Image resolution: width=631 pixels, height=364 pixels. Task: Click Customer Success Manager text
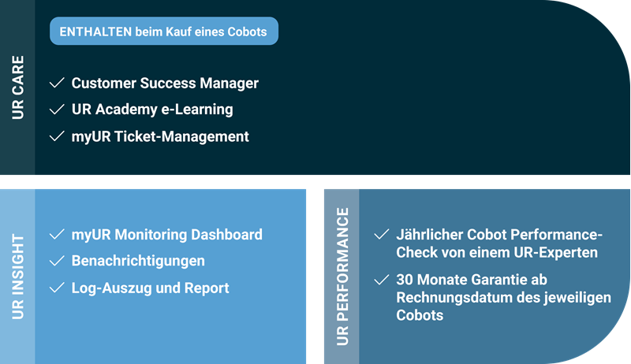165,83
